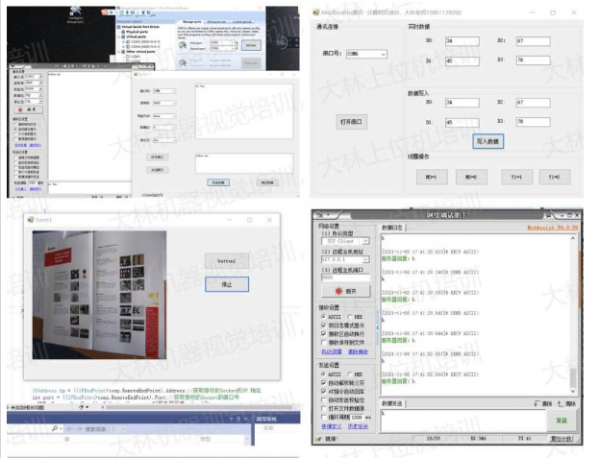
Task: Select the 数据发送 tab in network assistant
Action: point(392,404)
